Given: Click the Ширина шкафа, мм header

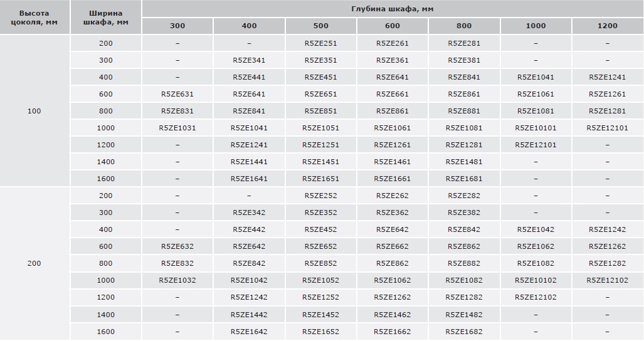Looking at the screenshot, I should 105,17.
